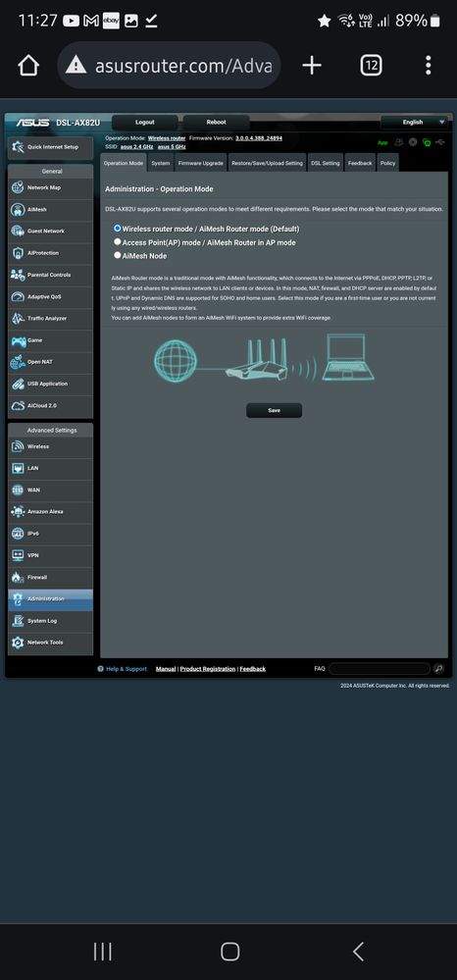Open LAN advanced settings
Screen dimensions: 457x980
51,468
